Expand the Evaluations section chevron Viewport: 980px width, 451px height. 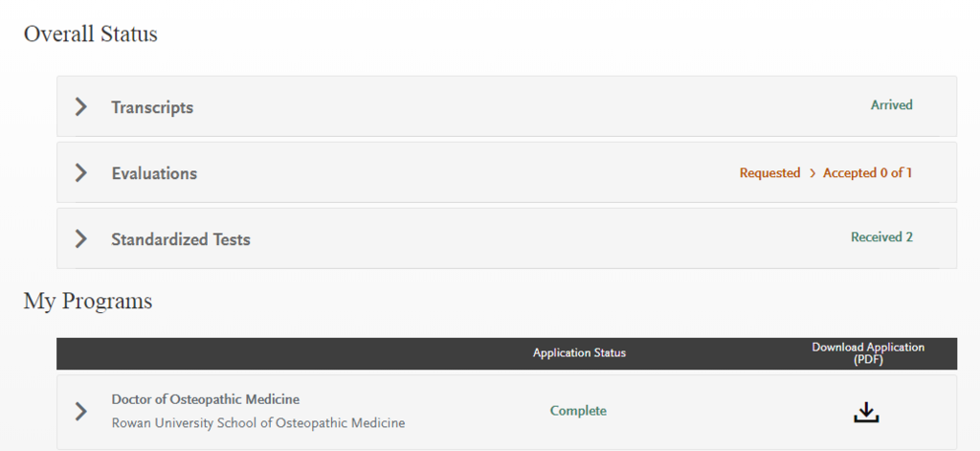click(x=81, y=173)
